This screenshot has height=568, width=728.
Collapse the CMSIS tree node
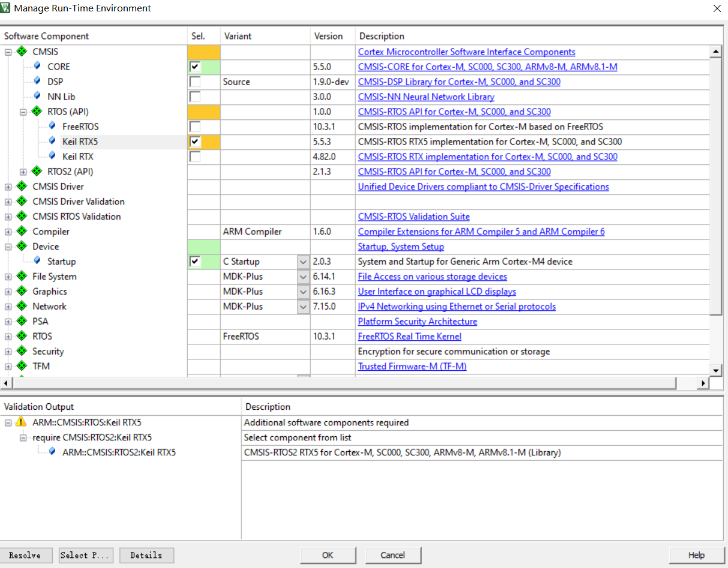pos(8,52)
